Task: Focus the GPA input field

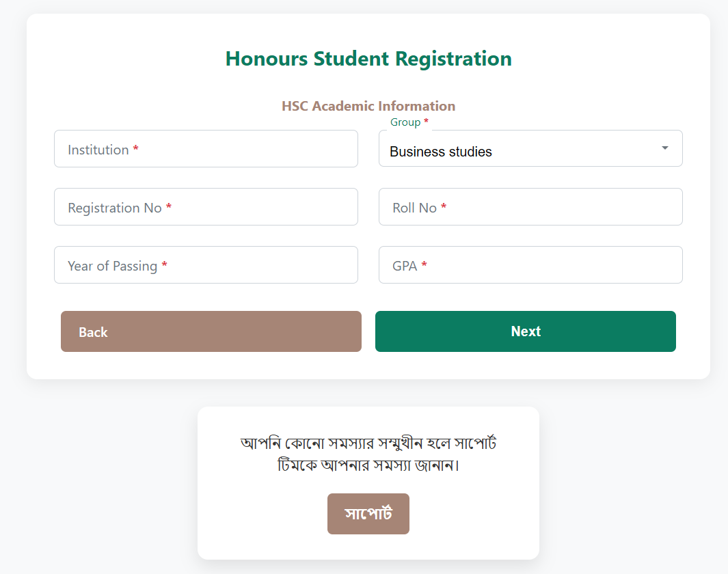Action: tap(530, 265)
